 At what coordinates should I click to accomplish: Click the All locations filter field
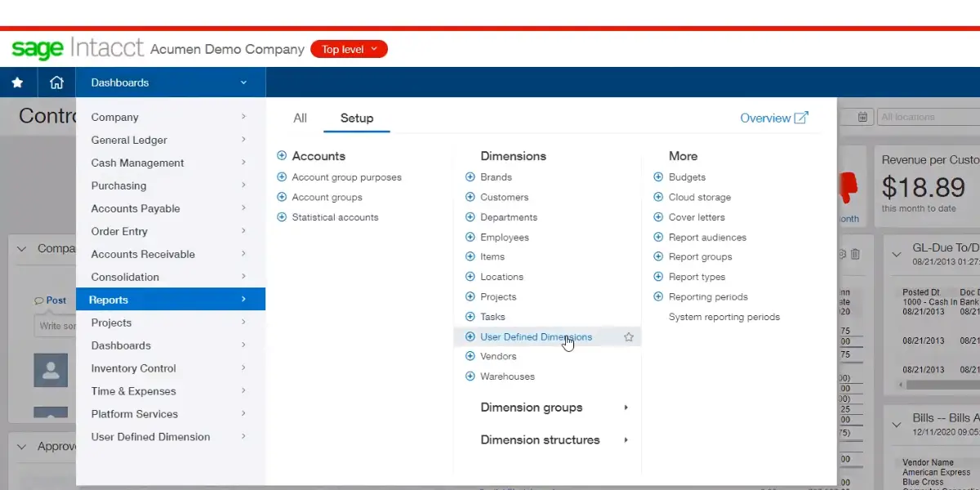point(929,117)
